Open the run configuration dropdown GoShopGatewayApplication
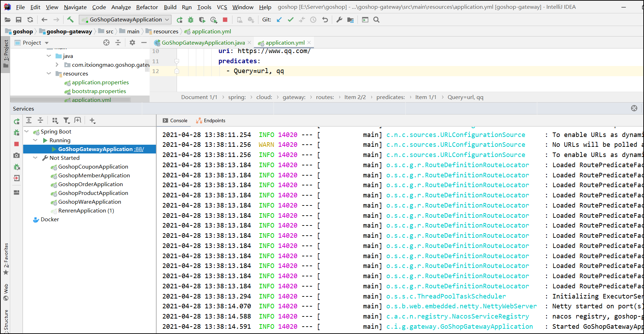 point(125,20)
